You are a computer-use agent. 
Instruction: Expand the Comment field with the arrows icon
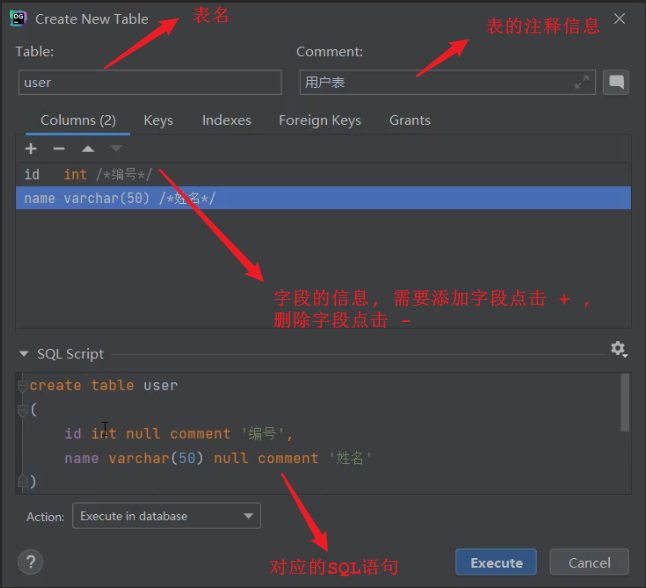[x=582, y=82]
